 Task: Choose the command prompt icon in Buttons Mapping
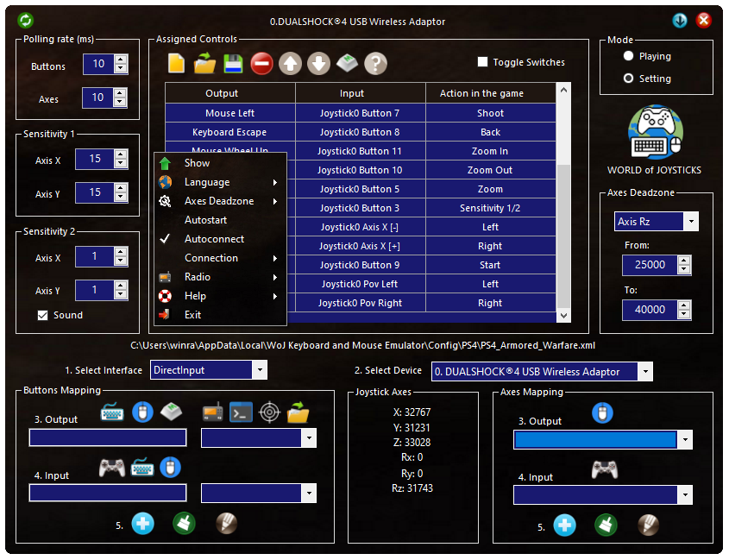tap(242, 412)
